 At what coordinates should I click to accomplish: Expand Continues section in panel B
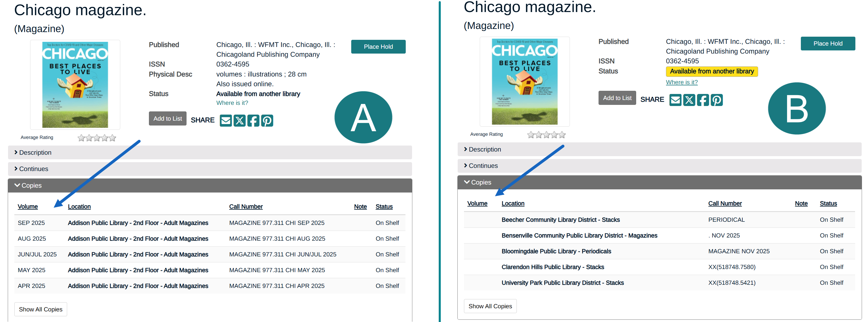483,166
